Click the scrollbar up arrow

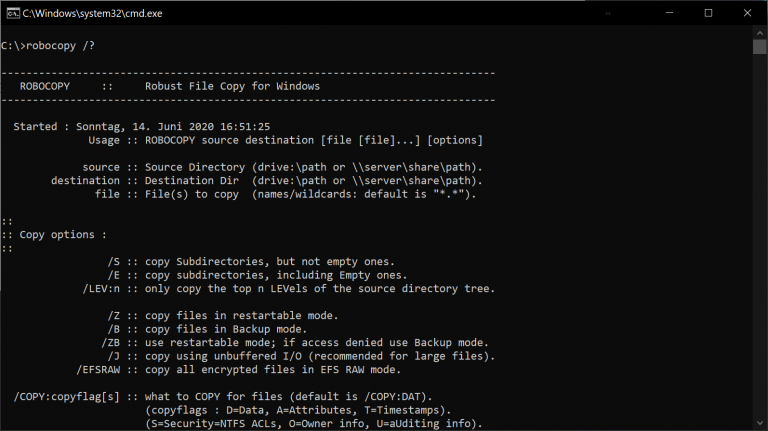click(759, 33)
